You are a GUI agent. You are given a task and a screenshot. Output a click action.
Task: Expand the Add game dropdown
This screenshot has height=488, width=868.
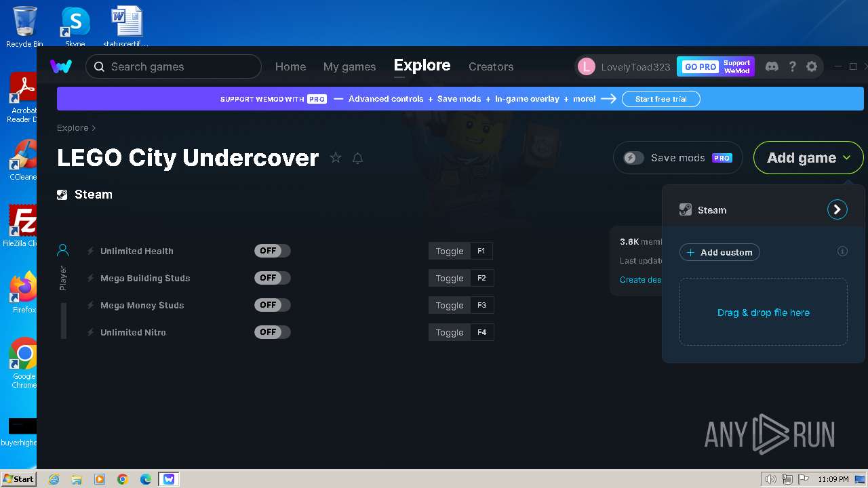[x=808, y=158]
